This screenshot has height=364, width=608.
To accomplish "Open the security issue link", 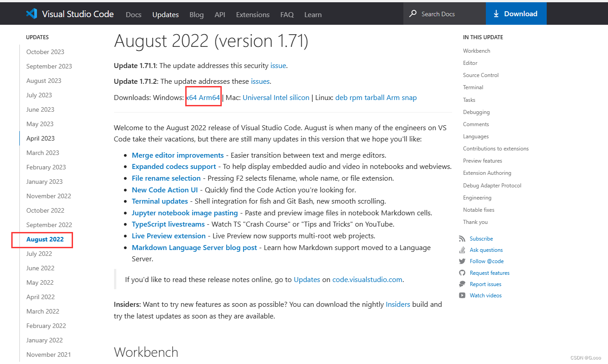I will click(x=278, y=65).
